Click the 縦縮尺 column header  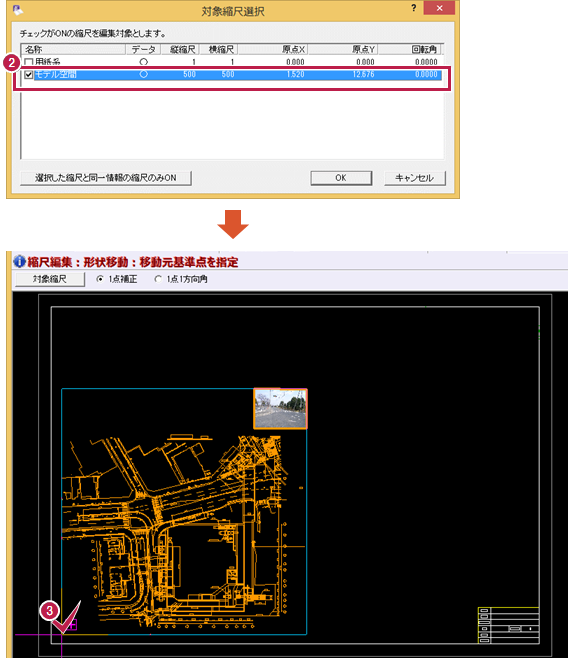point(180,50)
